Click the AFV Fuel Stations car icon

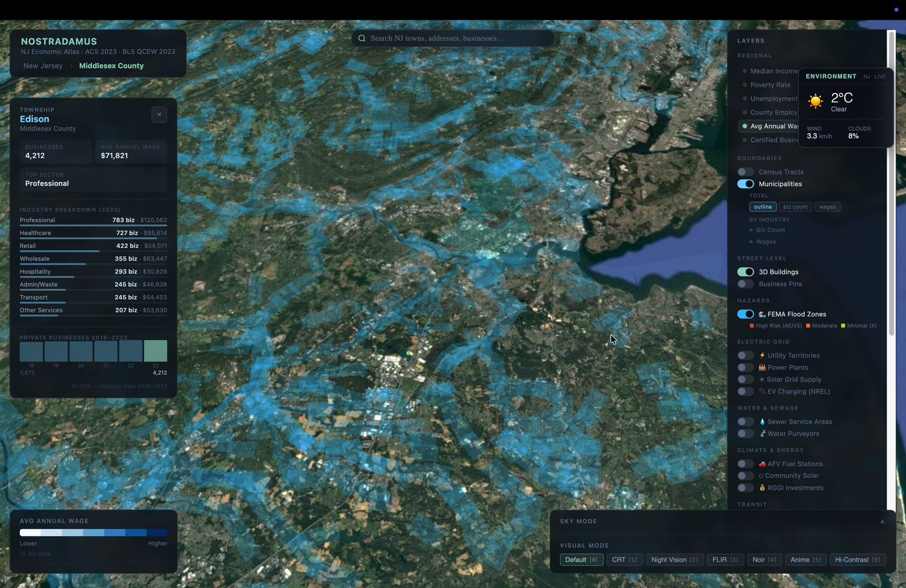pos(762,464)
